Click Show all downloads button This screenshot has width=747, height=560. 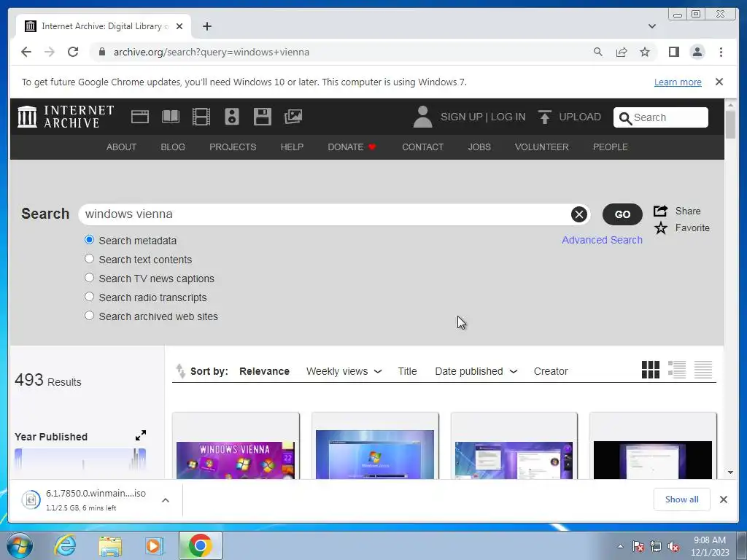tap(682, 499)
